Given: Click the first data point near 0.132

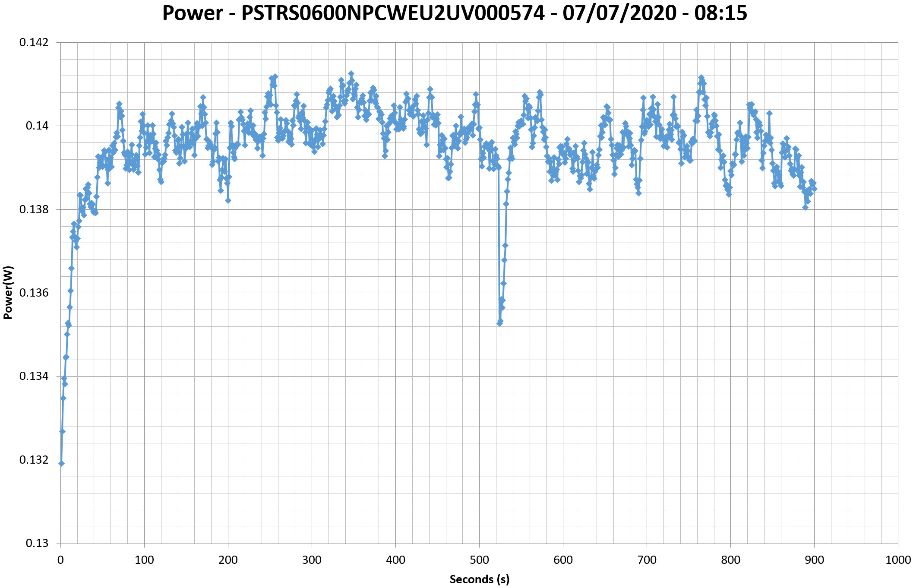Looking at the screenshot, I should tap(61, 463).
